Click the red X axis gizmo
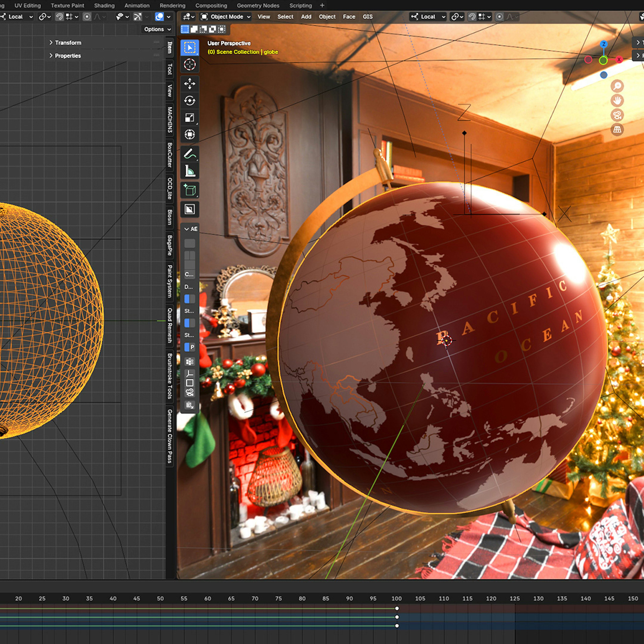644x644 pixels. tap(619, 60)
